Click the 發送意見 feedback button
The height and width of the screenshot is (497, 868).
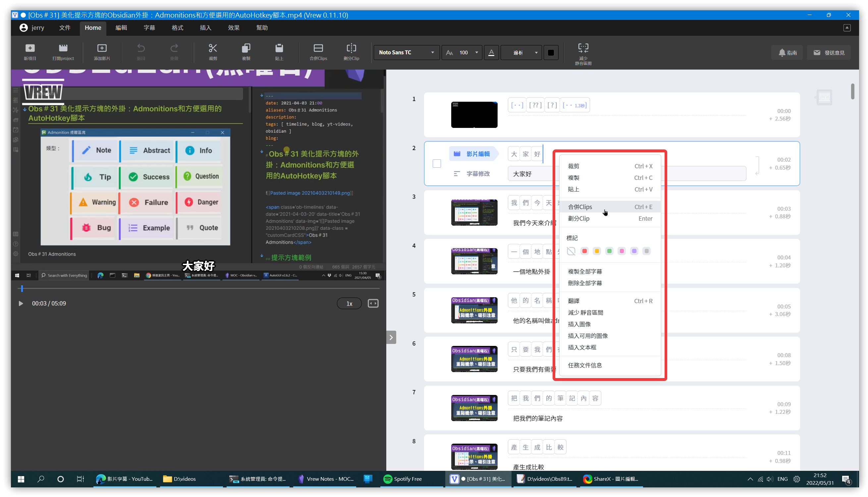pos(829,53)
